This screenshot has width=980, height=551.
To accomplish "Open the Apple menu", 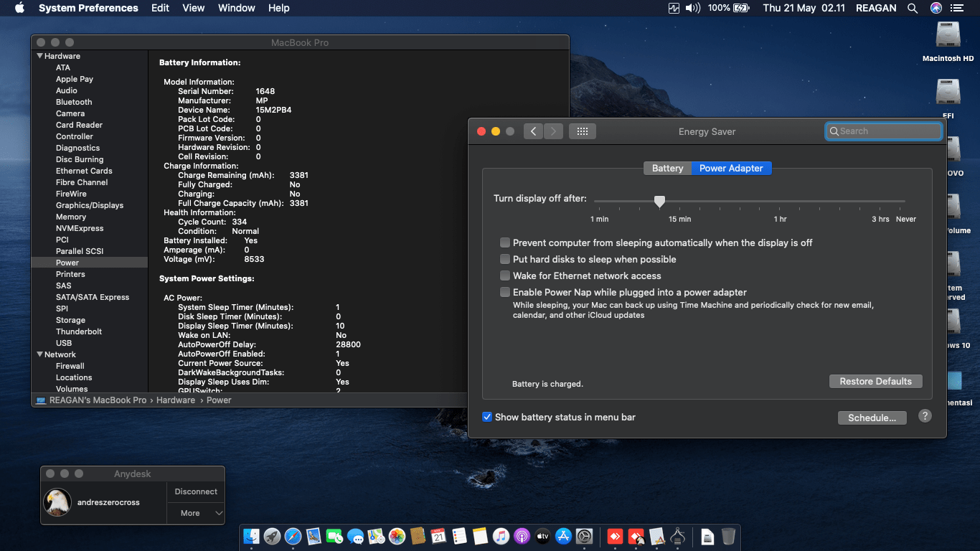I will click(x=19, y=8).
